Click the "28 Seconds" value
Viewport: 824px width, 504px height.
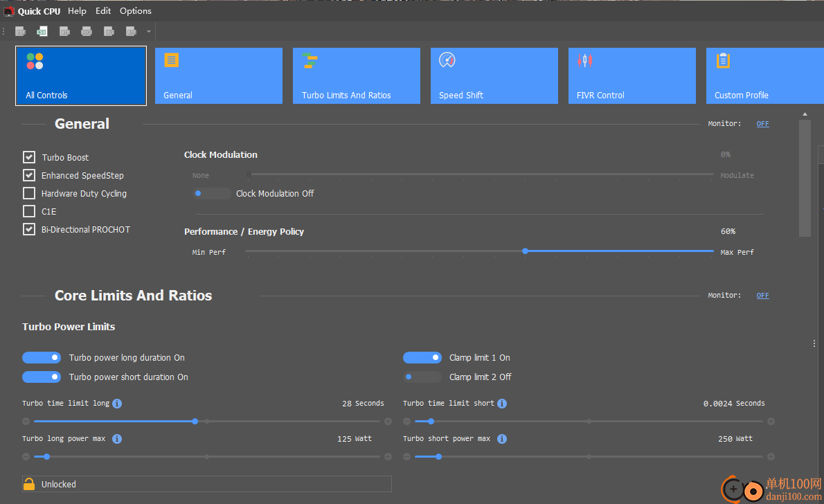click(363, 404)
